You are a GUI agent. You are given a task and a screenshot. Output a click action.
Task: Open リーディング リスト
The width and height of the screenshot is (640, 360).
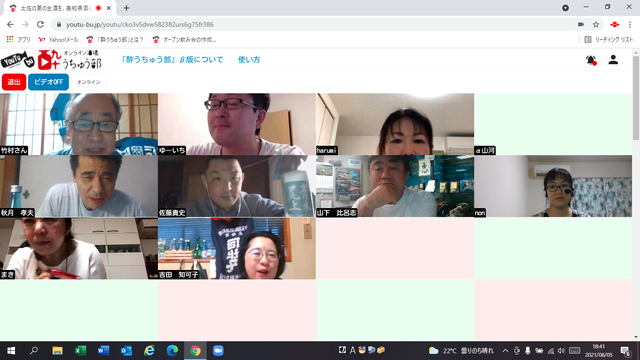609,40
